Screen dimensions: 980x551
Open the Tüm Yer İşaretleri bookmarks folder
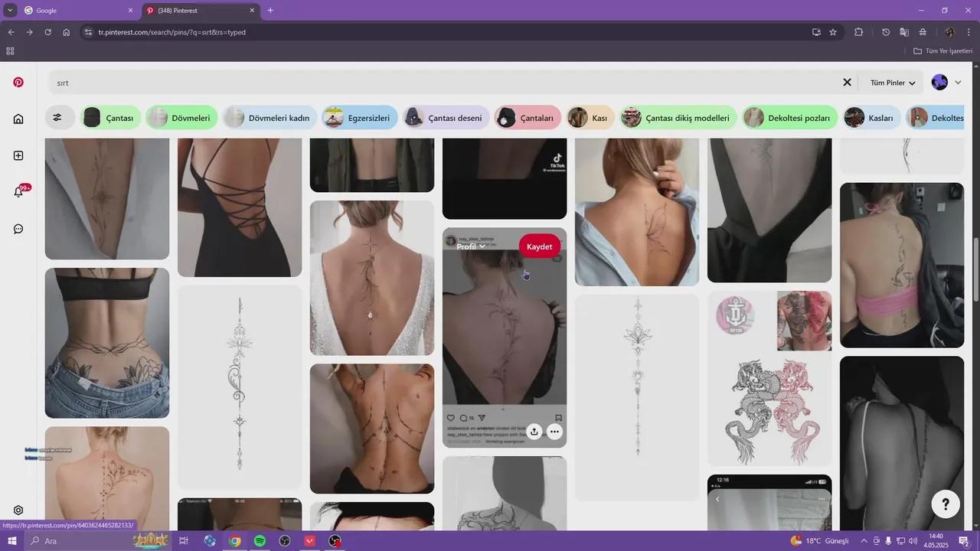pos(943,51)
